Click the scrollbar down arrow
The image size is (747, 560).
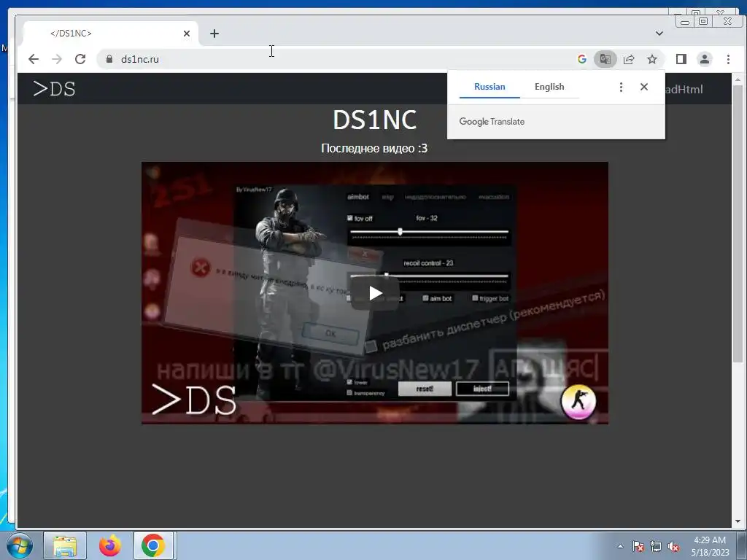pyautogui.click(x=738, y=521)
